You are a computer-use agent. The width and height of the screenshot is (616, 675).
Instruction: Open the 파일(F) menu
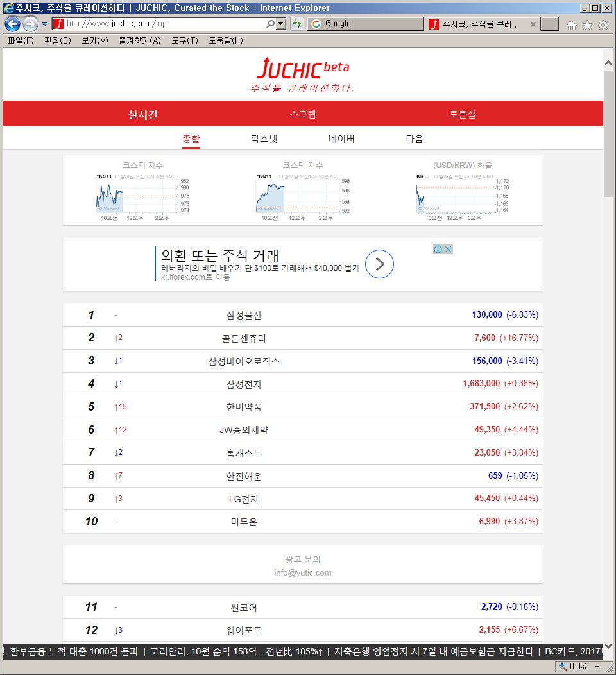(x=21, y=40)
